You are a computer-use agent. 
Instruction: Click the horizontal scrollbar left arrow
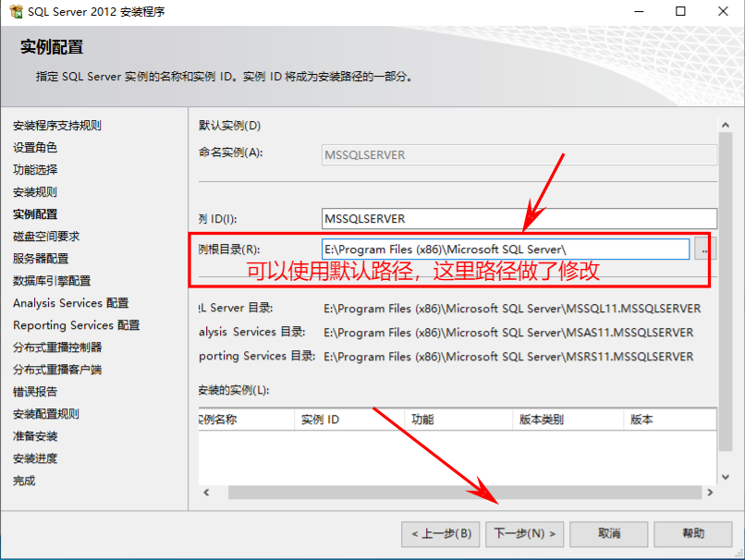206,493
